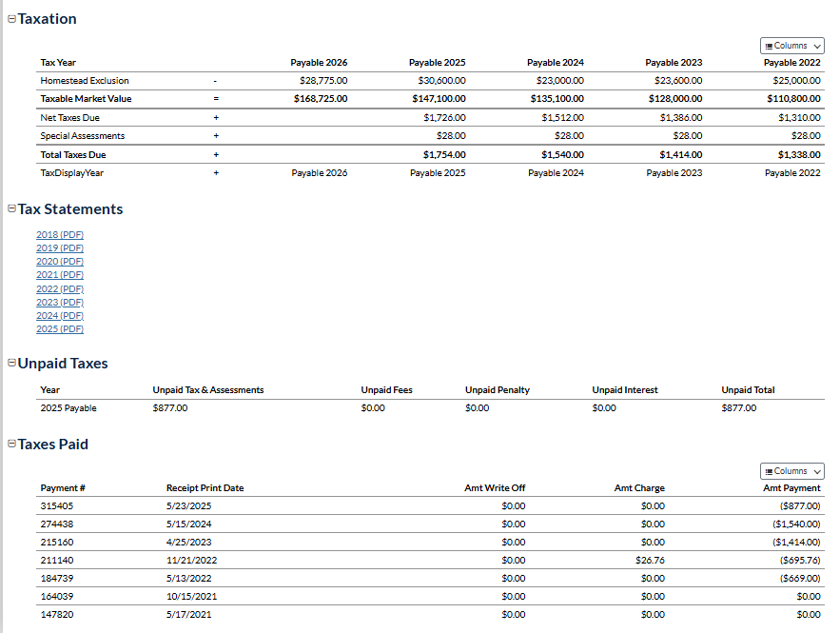Collapse the Taxation section

[11, 19]
